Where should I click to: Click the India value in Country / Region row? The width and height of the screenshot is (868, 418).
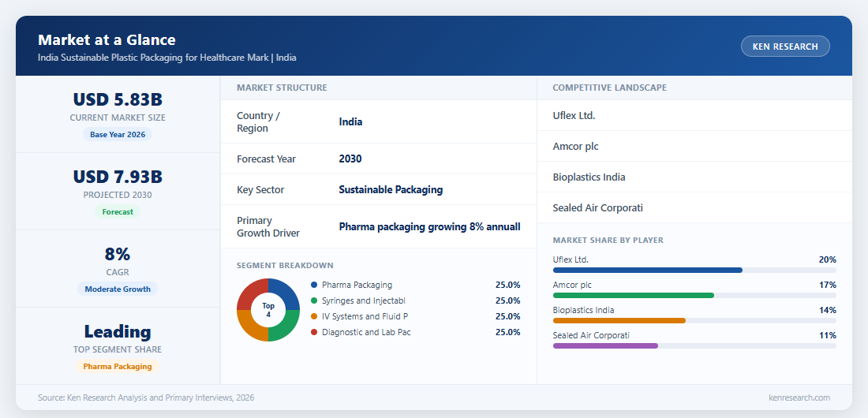350,121
